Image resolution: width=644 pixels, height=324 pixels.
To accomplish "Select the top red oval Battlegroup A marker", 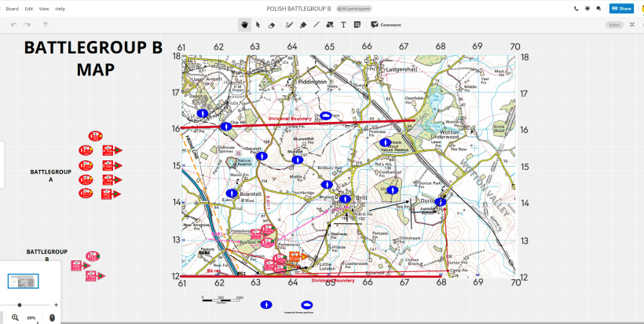I will [x=95, y=136].
